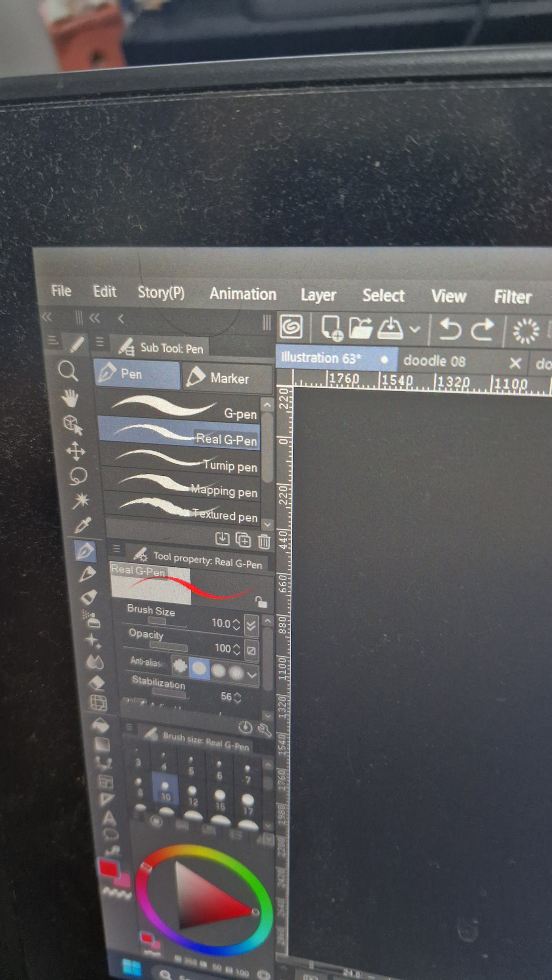Switch to the Marker tab
Image resolution: width=552 pixels, height=980 pixels.
pyautogui.click(x=227, y=378)
